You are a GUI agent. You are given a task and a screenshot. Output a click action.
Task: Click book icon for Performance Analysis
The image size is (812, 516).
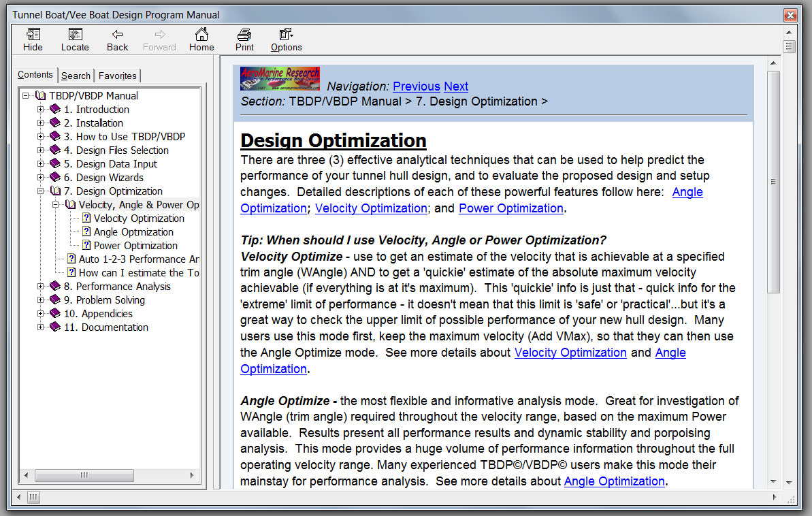[55, 285]
